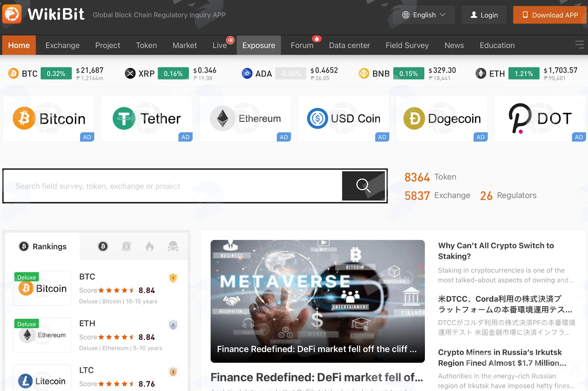
Task: Open the Litecoin ranking logo
Action: pyautogui.click(x=42, y=378)
